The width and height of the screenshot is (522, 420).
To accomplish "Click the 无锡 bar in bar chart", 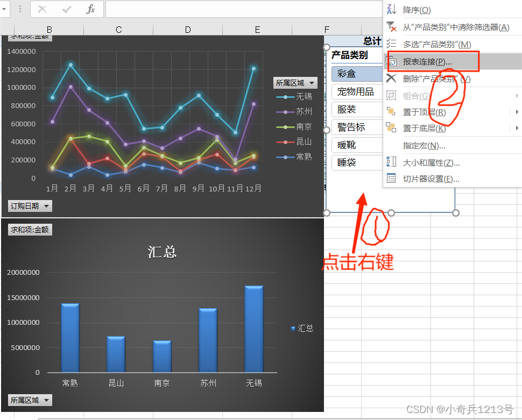I will [254, 329].
